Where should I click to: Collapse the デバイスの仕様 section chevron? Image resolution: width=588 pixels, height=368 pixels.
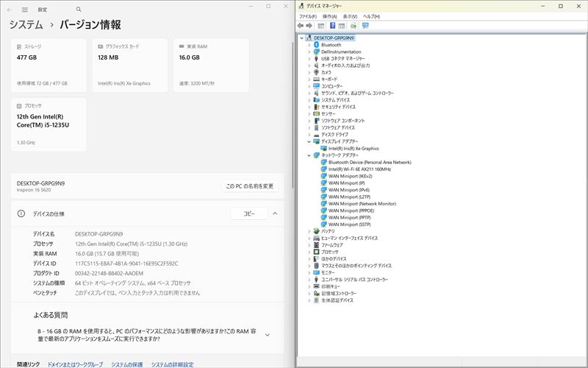275,213
